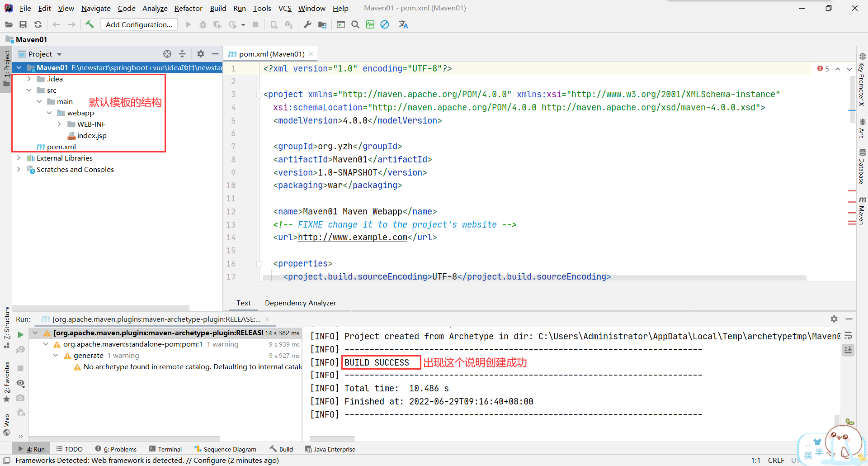Click the locate file target icon
Image resolution: width=868 pixels, height=466 pixels.
167,54
